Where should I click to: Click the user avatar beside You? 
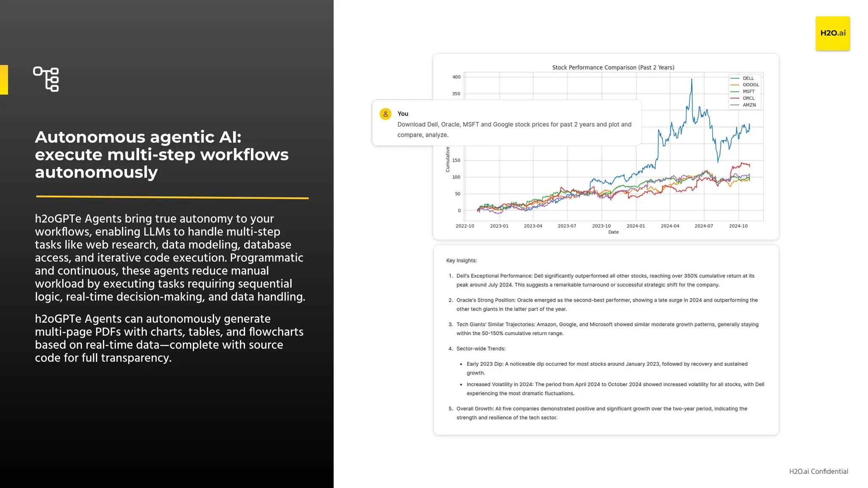[385, 114]
